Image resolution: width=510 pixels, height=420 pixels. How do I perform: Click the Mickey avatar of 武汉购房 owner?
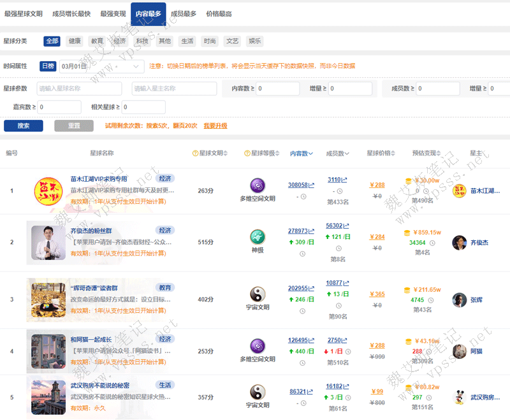click(459, 397)
